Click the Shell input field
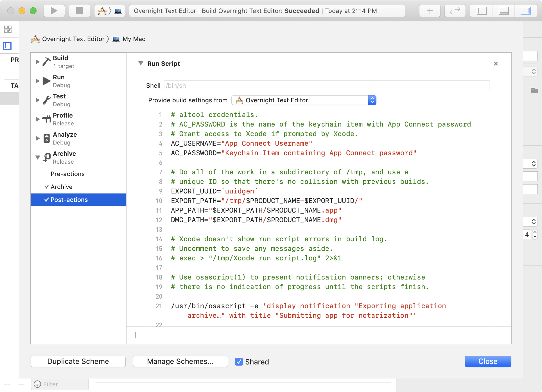Image resolution: width=542 pixels, height=392 pixels. pyautogui.click(x=327, y=85)
